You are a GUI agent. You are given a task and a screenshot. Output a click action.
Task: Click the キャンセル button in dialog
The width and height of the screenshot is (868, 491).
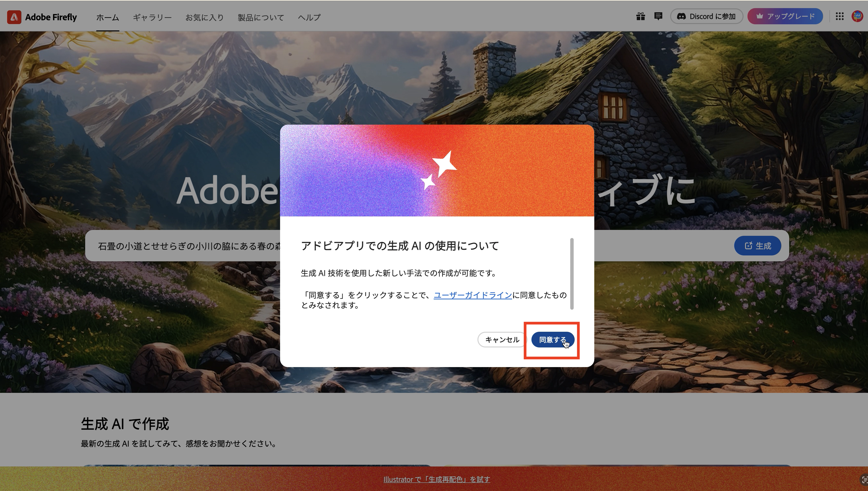click(x=502, y=340)
